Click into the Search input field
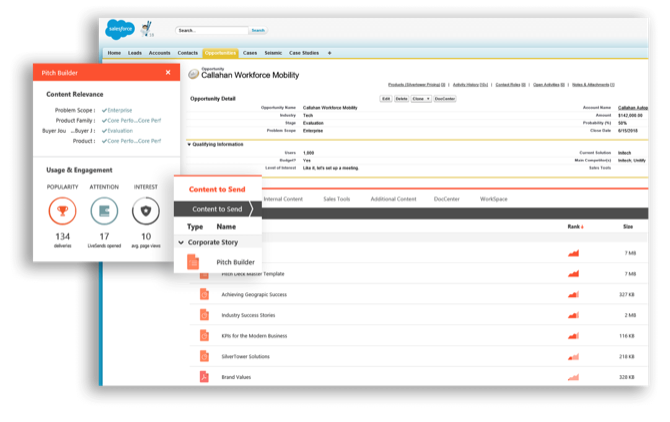The height and width of the screenshot is (422, 670). pos(210,31)
